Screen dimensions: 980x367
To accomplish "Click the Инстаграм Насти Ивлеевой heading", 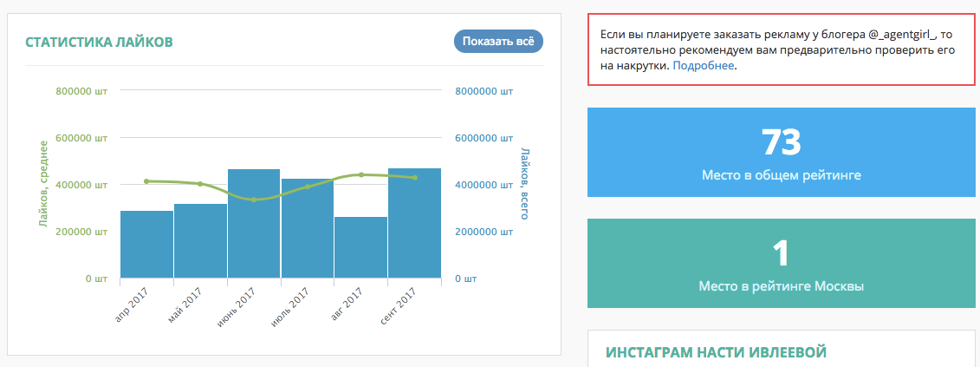I will coord(717,352).
